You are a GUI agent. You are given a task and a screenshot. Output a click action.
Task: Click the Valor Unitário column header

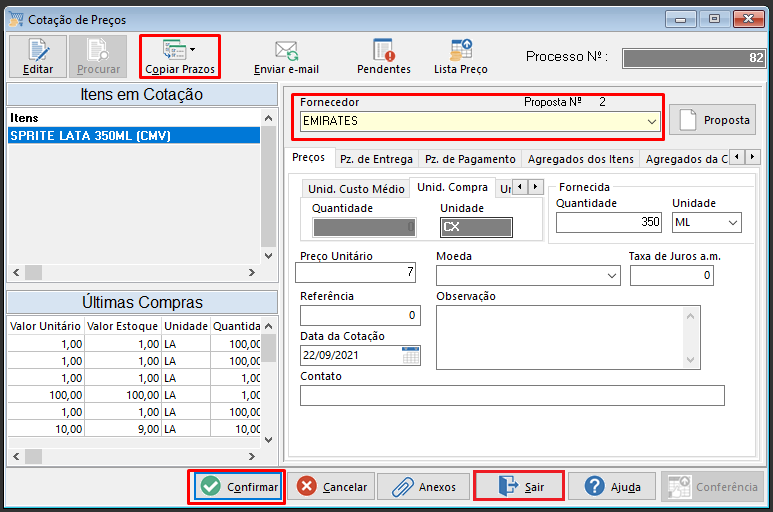pyautogui.click(x=45, y=326)
